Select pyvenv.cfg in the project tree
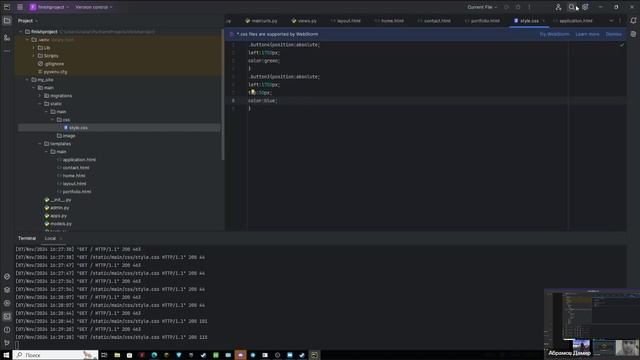This screenshot has height=360, width=640. pyautogui.click(x=53, y=72)
